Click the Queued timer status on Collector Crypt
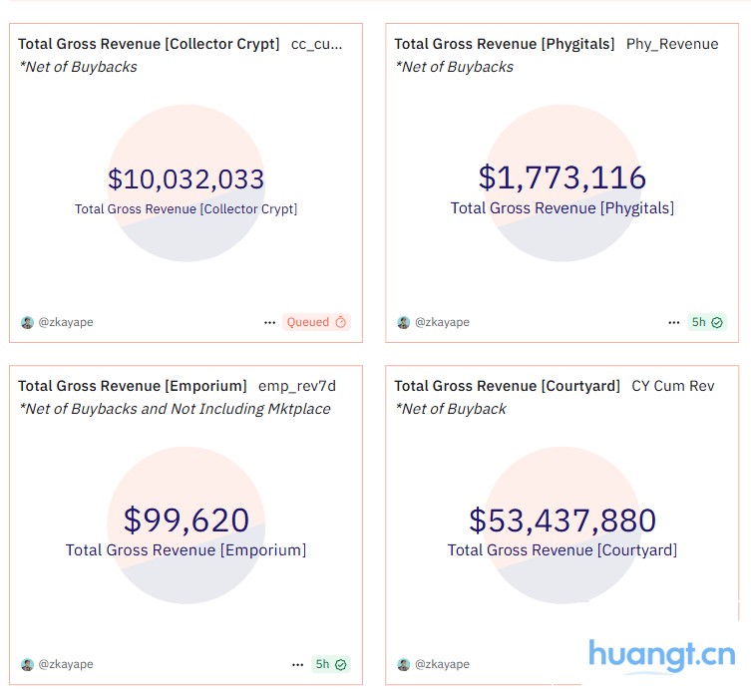This screenshot has width=751, height=700. point(316,322)
